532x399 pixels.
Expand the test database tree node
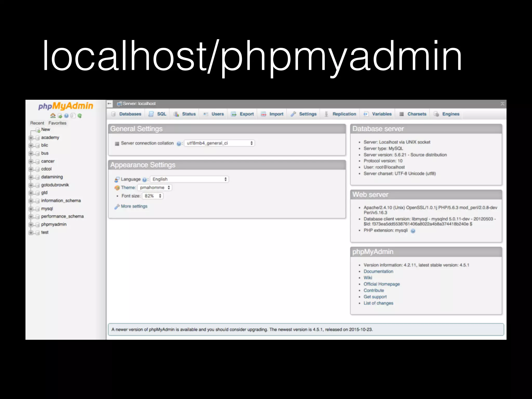[31, 233]
